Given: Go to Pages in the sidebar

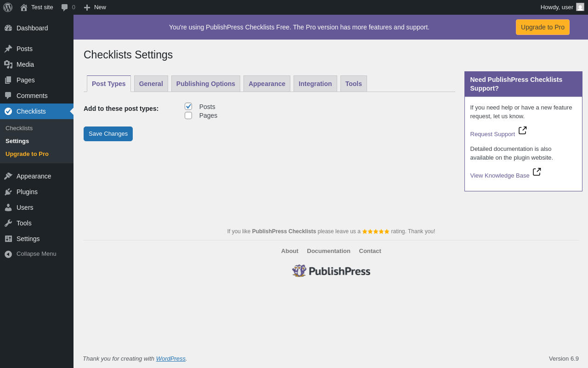Looking at the screenshot, I should [x=37, y=80].
